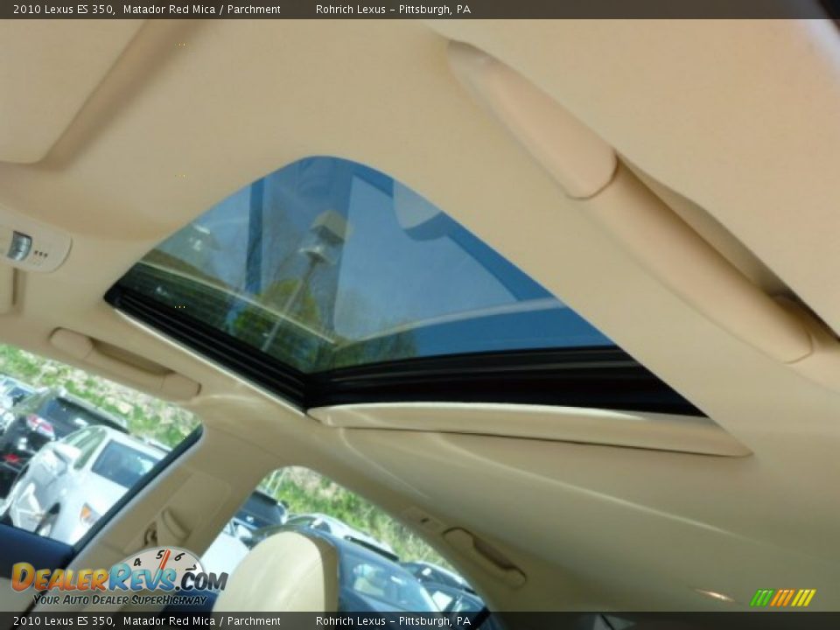This screenshot has height=630, width=840.
Task: Click bottom caption "2010 Lexus ES 350"
Action: pyautogui.click(x=63, y=621)
